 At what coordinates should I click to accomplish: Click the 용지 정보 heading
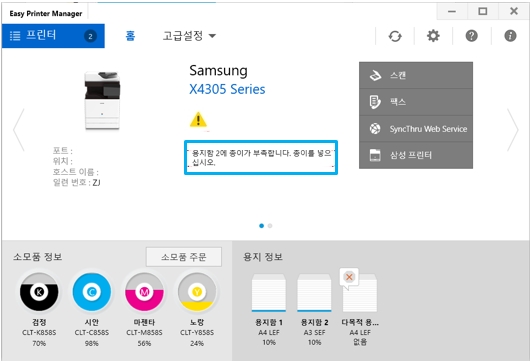(x=263, y=257)
